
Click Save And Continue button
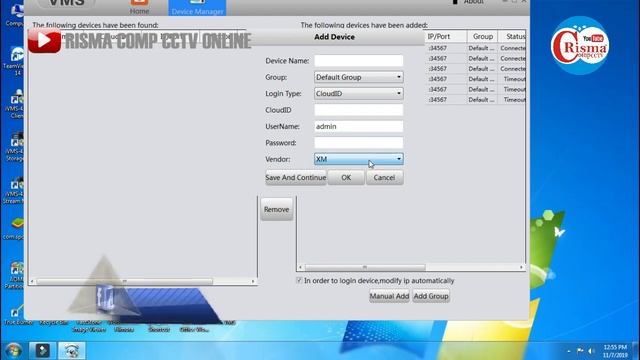coord(296,178)
